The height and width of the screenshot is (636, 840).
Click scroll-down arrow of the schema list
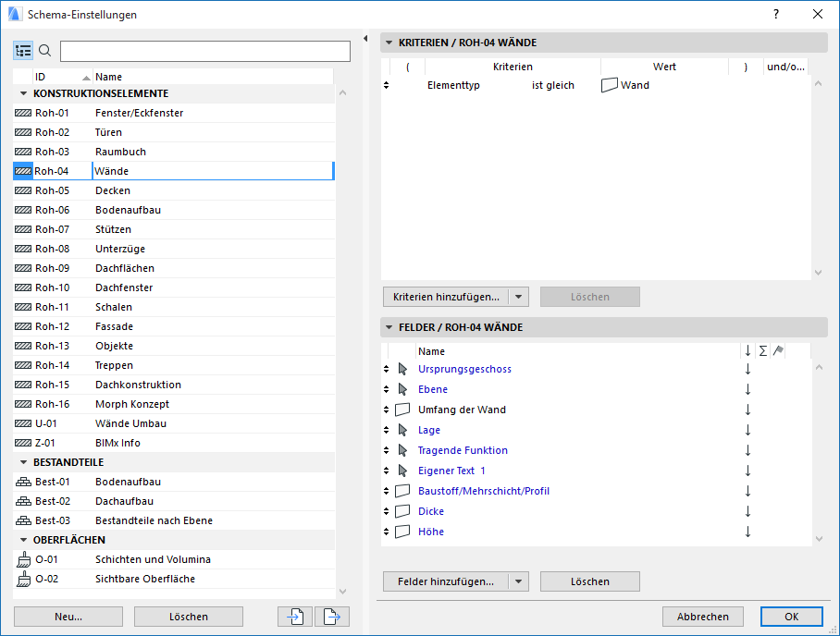pos(343,592)
